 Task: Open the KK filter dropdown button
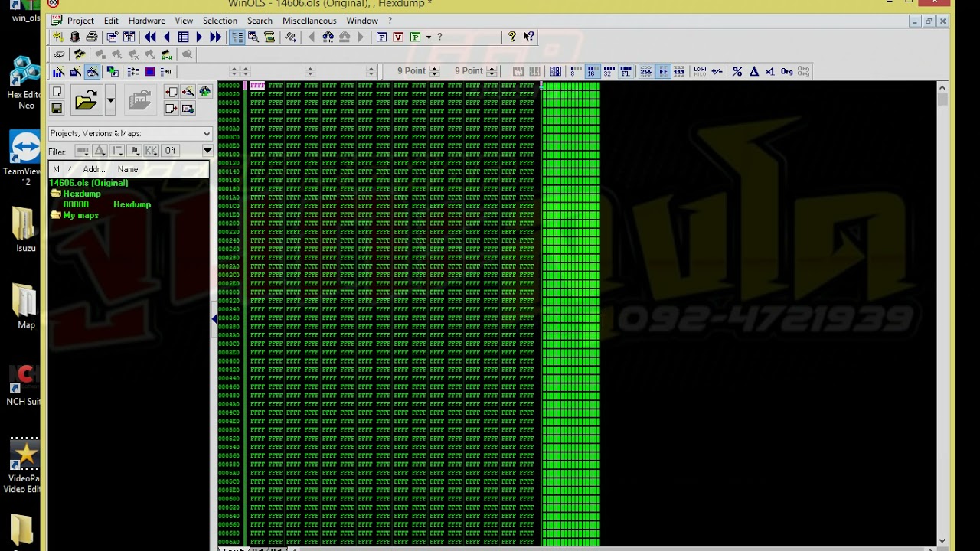(x=152, y=151)
